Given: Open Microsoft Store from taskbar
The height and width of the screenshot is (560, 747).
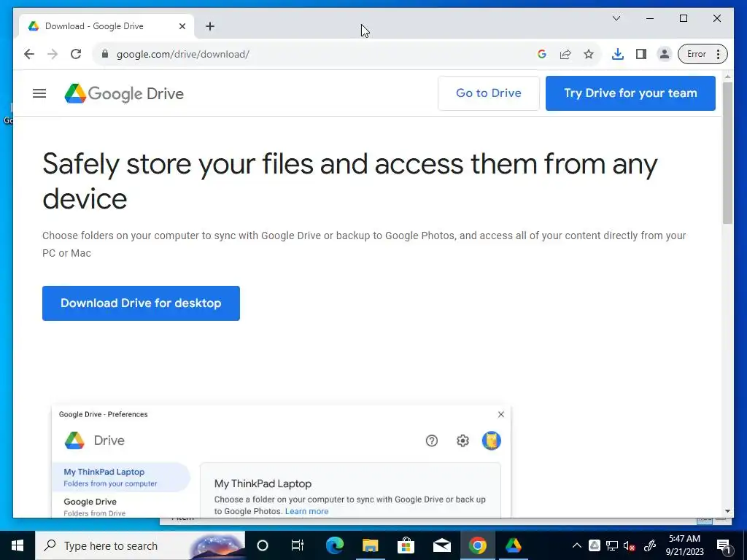Looking at the screenshot, I should click(x=406, y=545).
